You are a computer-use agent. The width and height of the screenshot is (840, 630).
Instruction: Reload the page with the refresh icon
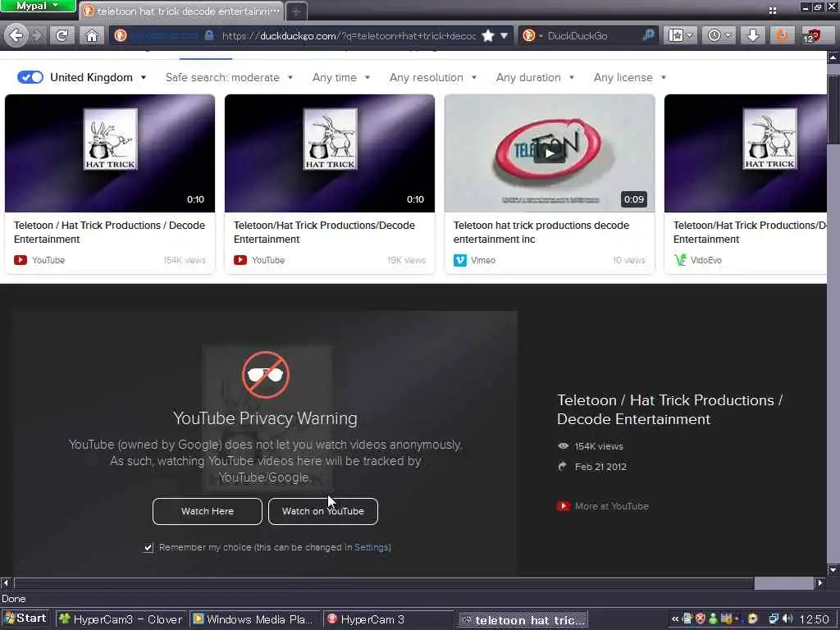tap(62, 35)
